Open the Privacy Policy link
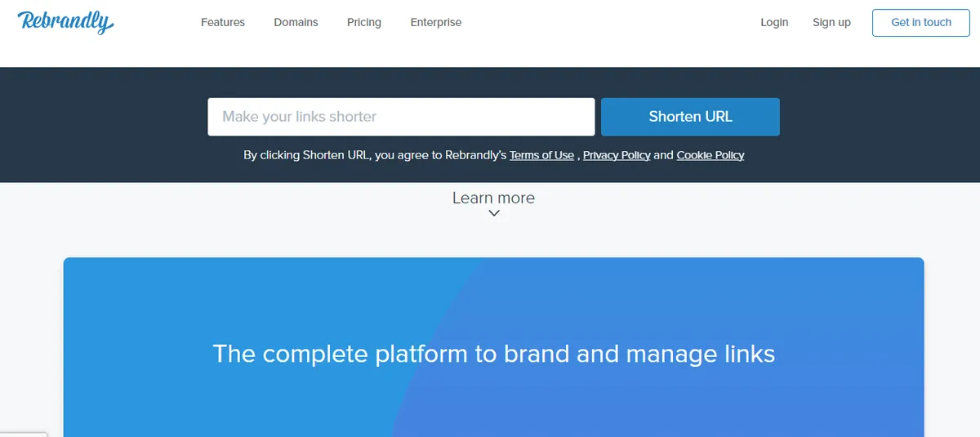 617,155
